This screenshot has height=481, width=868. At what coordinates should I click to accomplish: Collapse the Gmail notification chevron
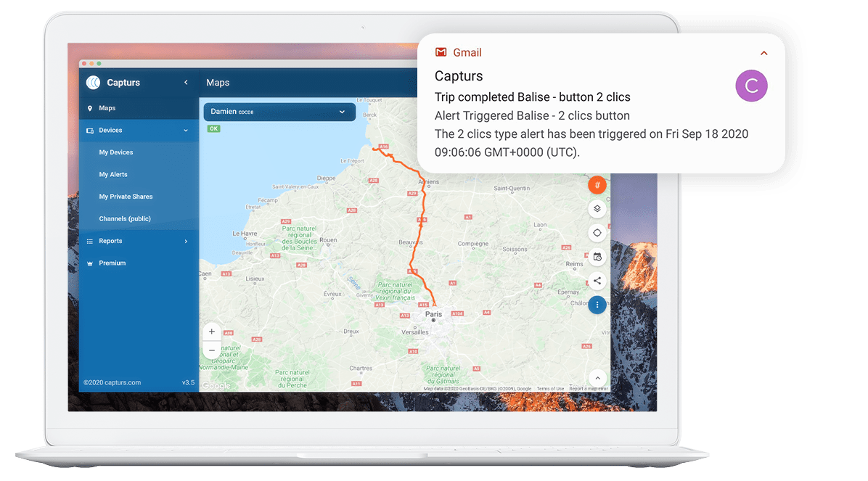tap(764, 53)
